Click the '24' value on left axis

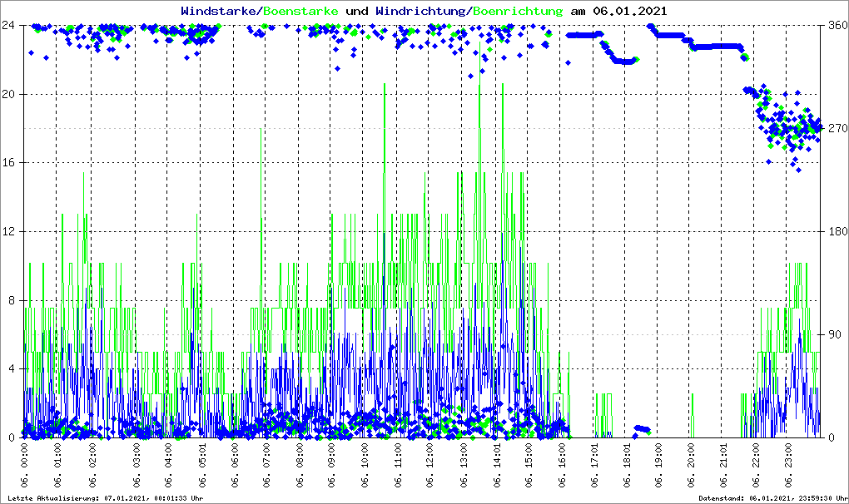(9, 25)
